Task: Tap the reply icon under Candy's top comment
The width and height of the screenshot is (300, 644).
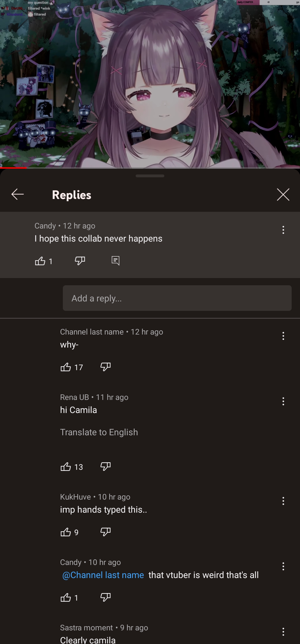Action: [x=115, y=261]
